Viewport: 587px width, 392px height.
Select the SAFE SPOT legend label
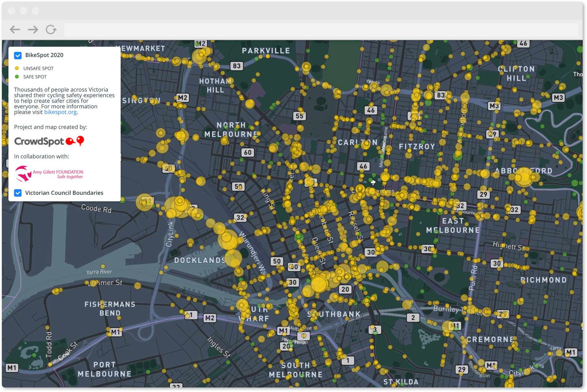(35, 77)
